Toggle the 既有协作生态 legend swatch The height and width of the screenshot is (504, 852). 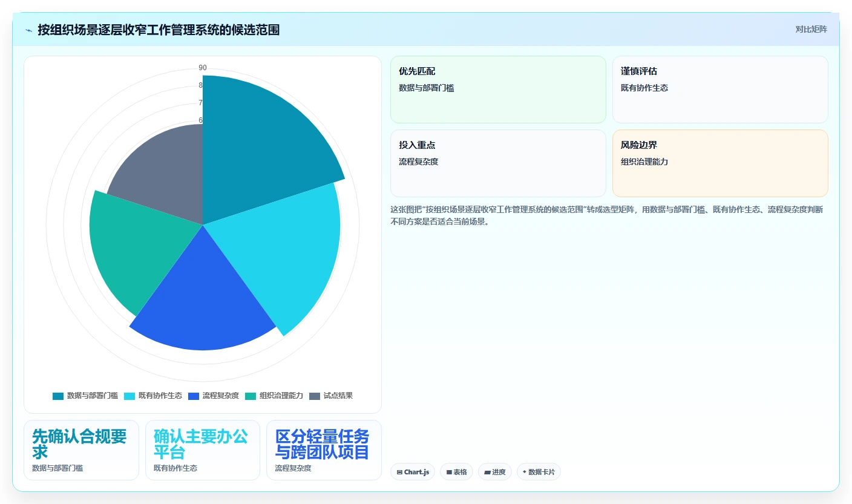coord(129,396)
